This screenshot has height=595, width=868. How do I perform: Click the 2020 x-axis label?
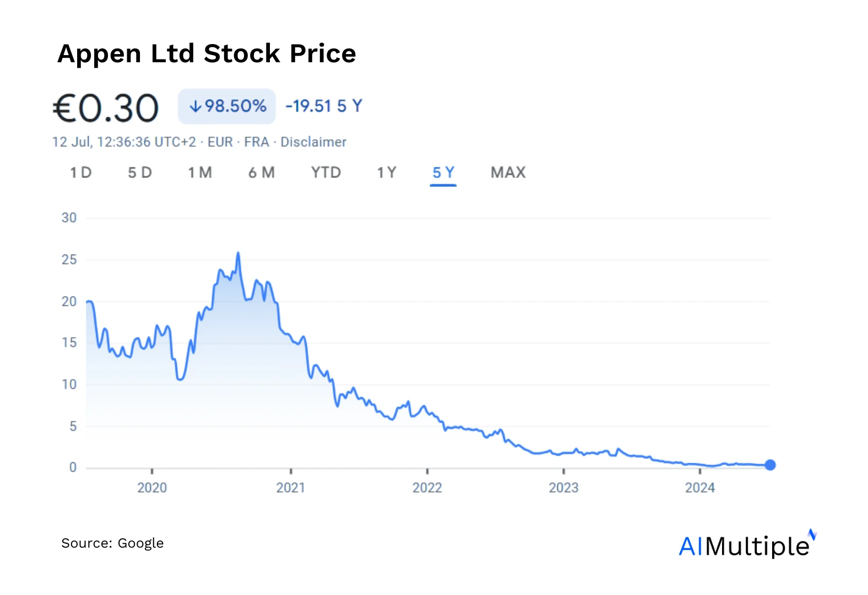point(152,488)
